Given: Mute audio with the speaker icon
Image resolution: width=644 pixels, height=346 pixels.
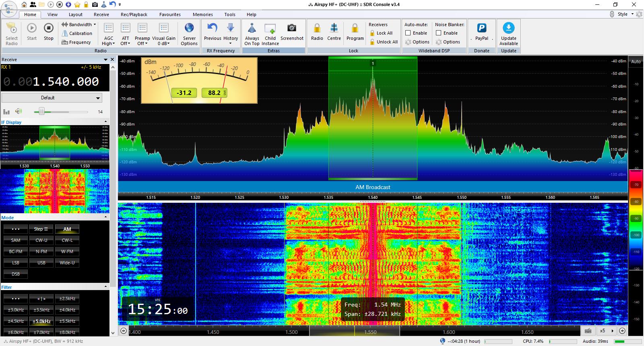Looking at the screenshot, I should [19, 111].
